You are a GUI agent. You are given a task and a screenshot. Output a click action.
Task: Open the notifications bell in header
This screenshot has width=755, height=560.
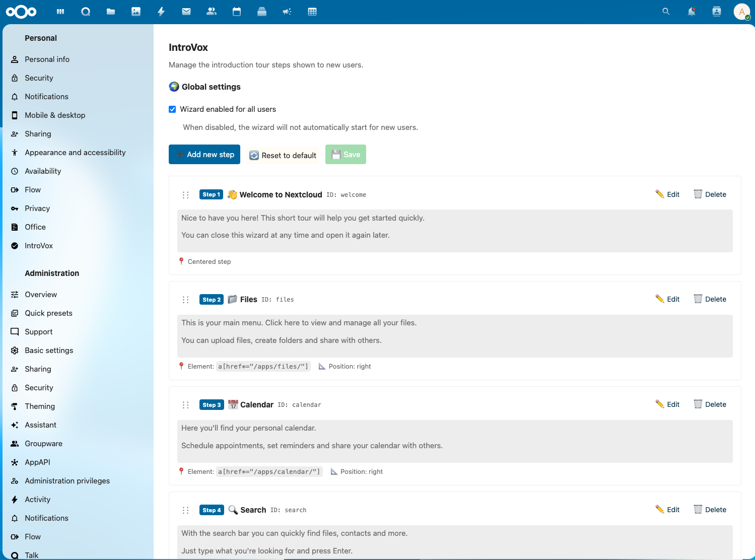click(x=692, y=12)
